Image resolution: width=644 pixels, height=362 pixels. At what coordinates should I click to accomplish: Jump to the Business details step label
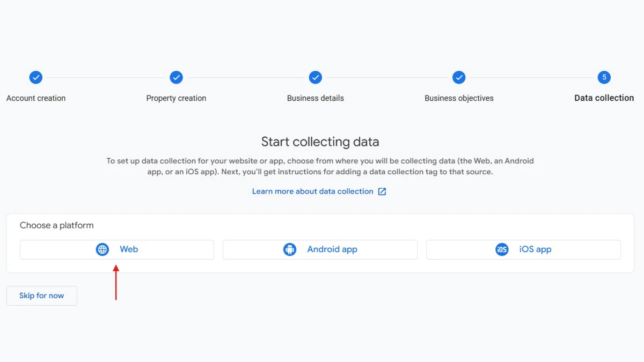[316, 98]
